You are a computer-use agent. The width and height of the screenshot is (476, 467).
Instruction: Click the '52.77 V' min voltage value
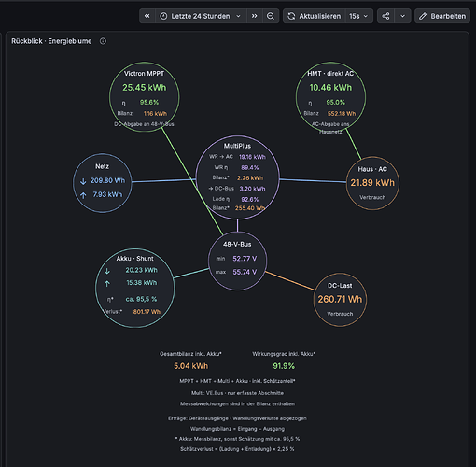[x=245, y=259]
